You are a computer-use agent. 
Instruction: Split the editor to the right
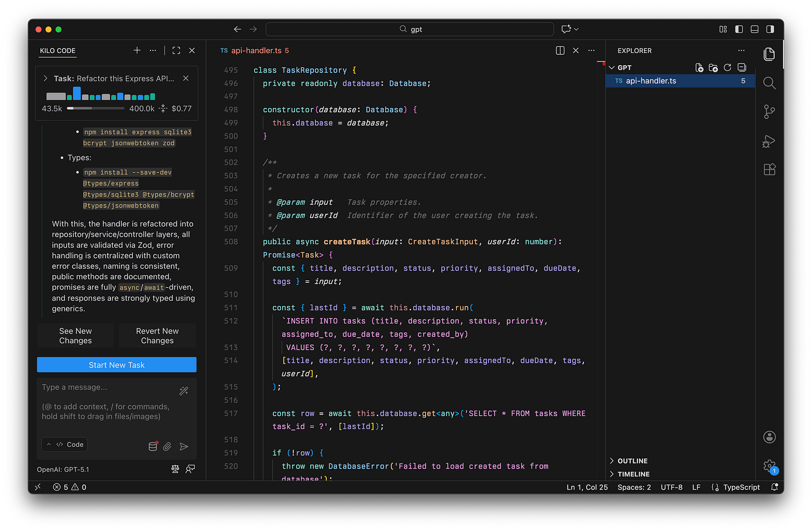coord(560,51)
